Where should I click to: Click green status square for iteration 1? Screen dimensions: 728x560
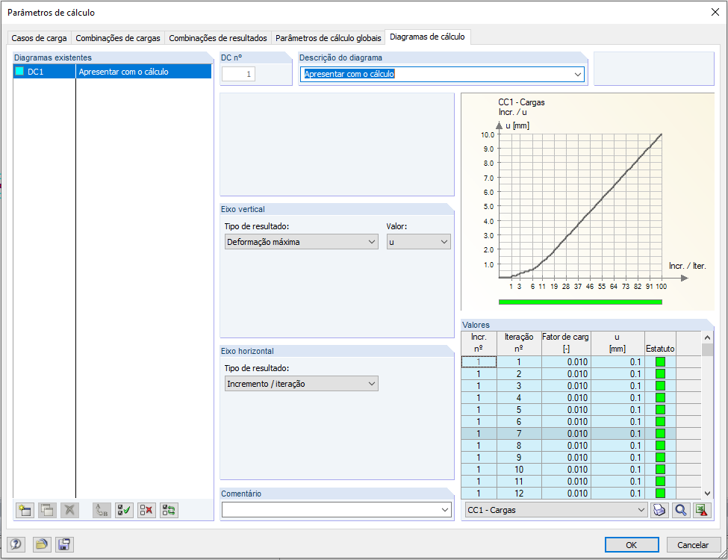click(x=660, y=361)
